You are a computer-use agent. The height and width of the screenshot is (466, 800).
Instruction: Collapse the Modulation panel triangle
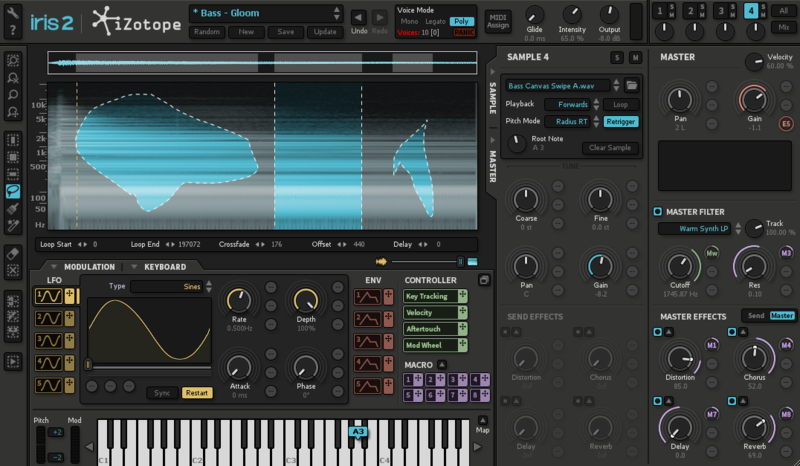[x=54, y=266]
